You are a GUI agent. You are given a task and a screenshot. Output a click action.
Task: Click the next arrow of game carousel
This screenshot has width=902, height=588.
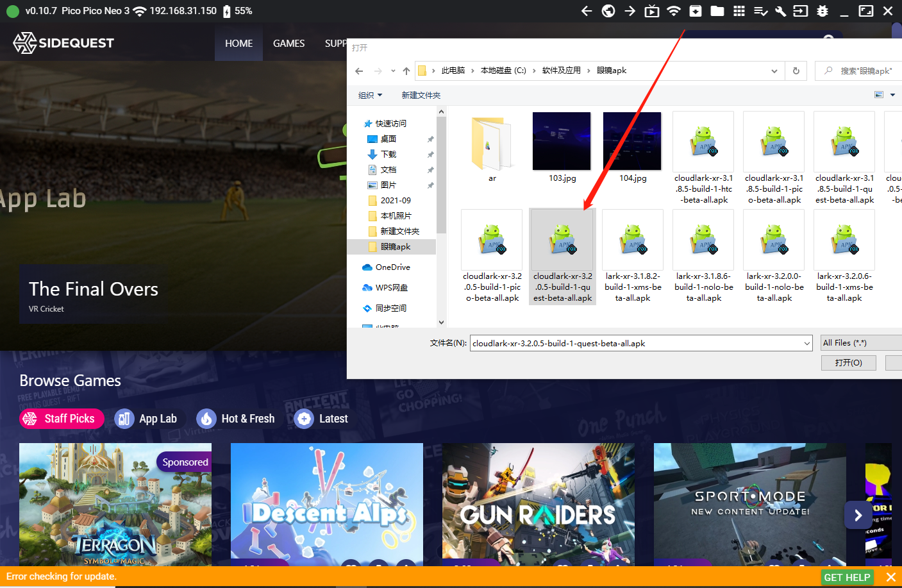point(858,515)
